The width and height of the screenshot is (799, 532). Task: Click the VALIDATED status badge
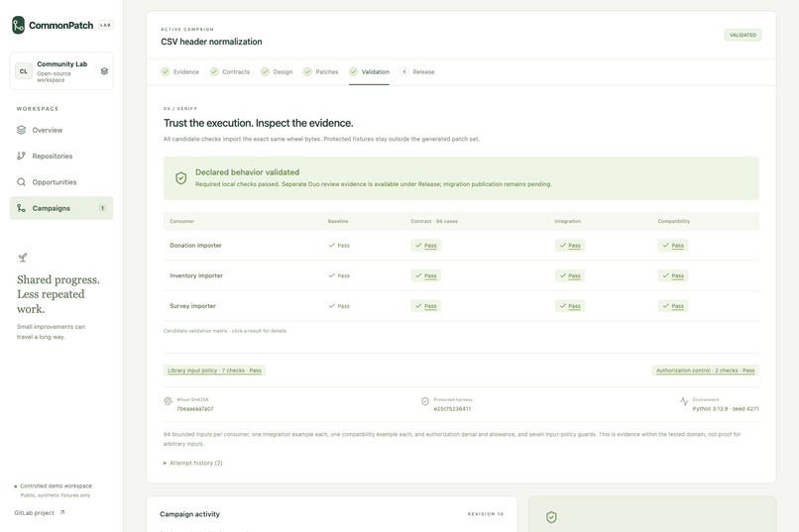(x=742, y=35)
